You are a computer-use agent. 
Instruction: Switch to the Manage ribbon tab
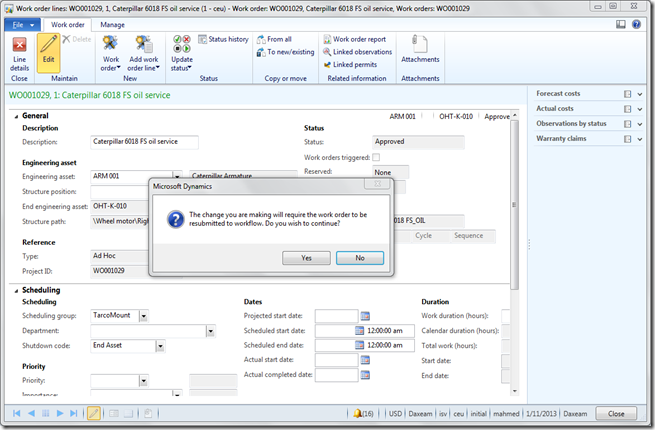pyautogui.click(x=112, y=24)
